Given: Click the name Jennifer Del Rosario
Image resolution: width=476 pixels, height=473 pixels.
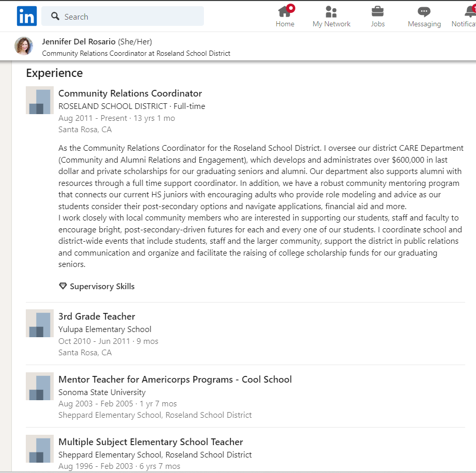Looking at the screenshot, I should coord(78,42).
